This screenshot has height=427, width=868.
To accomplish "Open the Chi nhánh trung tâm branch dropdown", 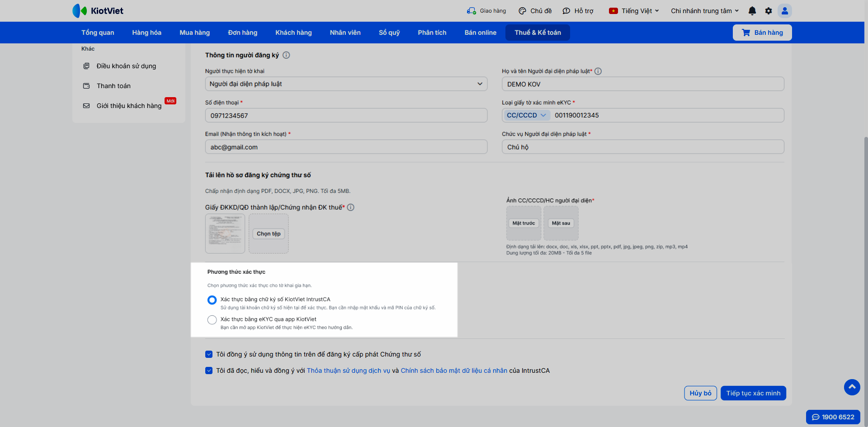I will point(705,11).
